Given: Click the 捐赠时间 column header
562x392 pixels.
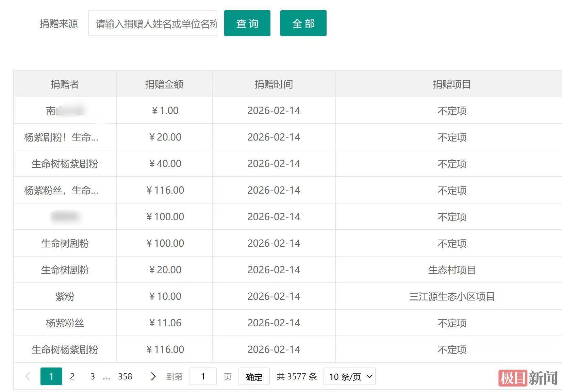Looking at the screenshot, I should (x=274, y=84).
